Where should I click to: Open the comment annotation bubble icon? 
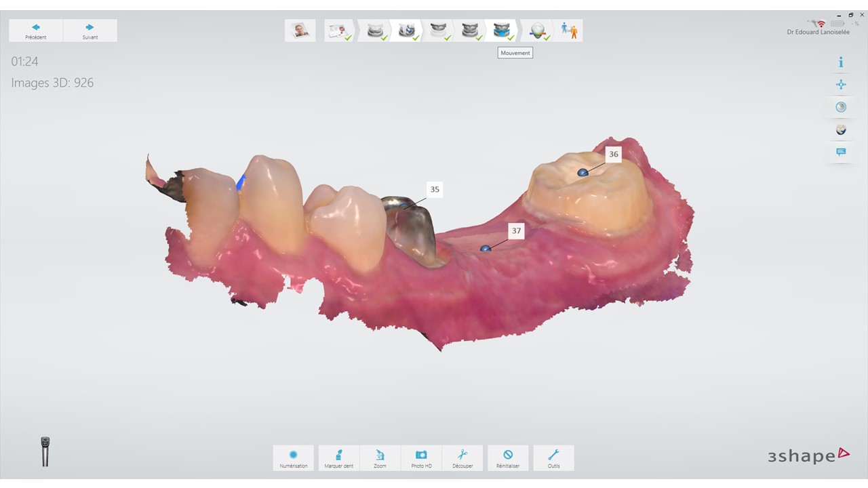point(841,152)
